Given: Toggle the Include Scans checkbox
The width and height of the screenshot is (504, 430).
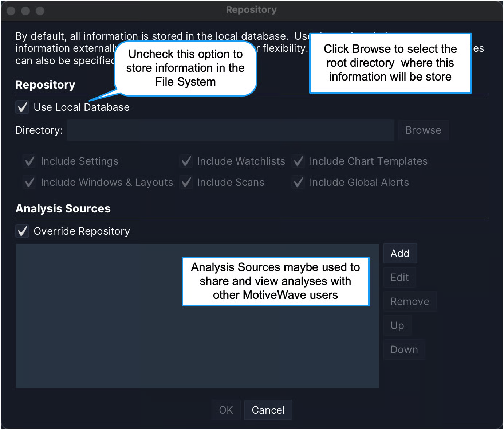Looking at the screenshot, I should tap(186, 182).
